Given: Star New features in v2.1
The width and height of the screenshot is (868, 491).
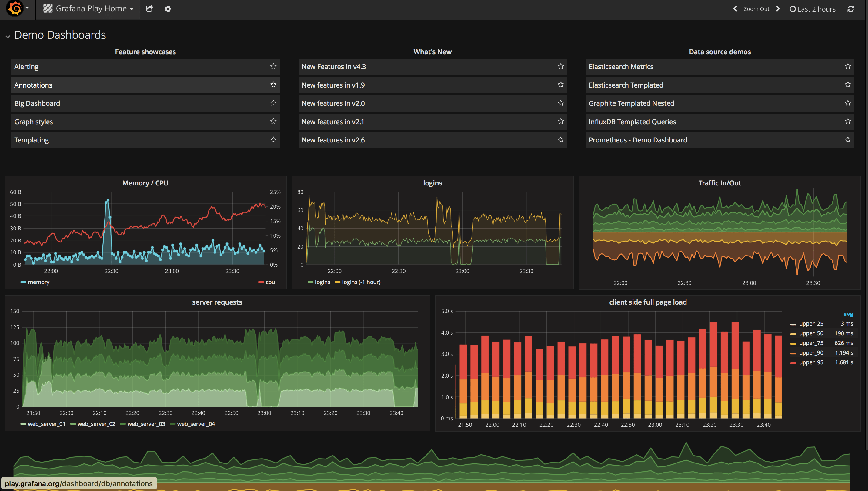Looking at the screenshot, I should coord(560,122).
